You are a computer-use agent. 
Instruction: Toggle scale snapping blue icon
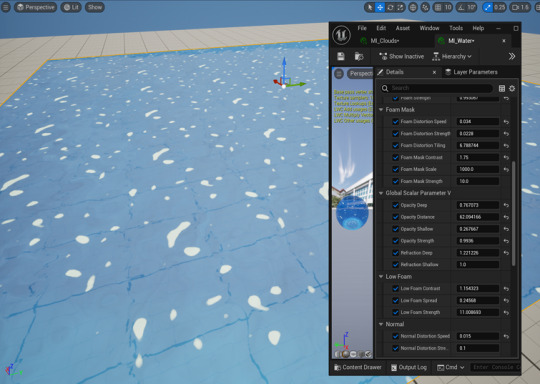point(487,7)
